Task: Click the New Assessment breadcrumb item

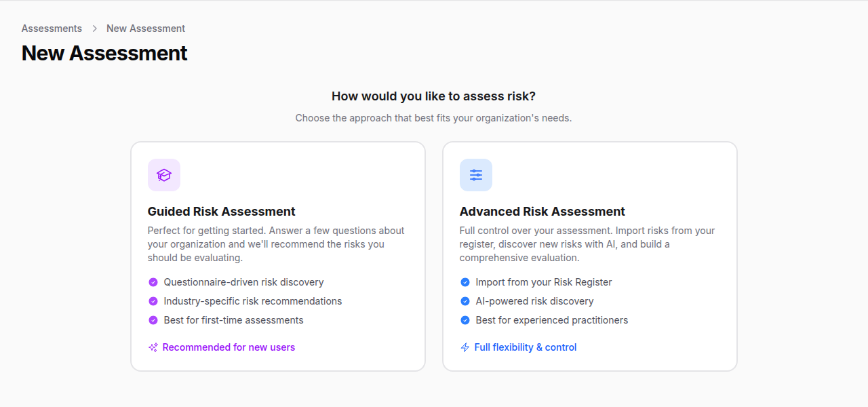Action: click(x=145, y=28)
